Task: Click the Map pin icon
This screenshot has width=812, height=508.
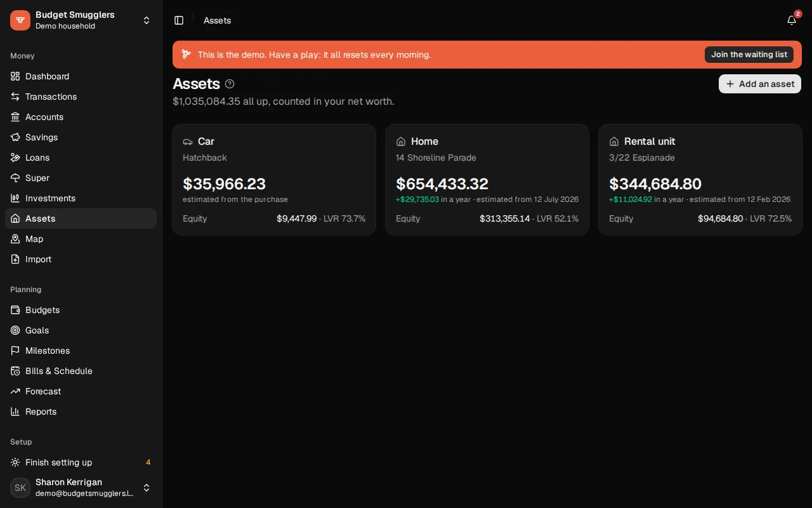Action: 15,239
